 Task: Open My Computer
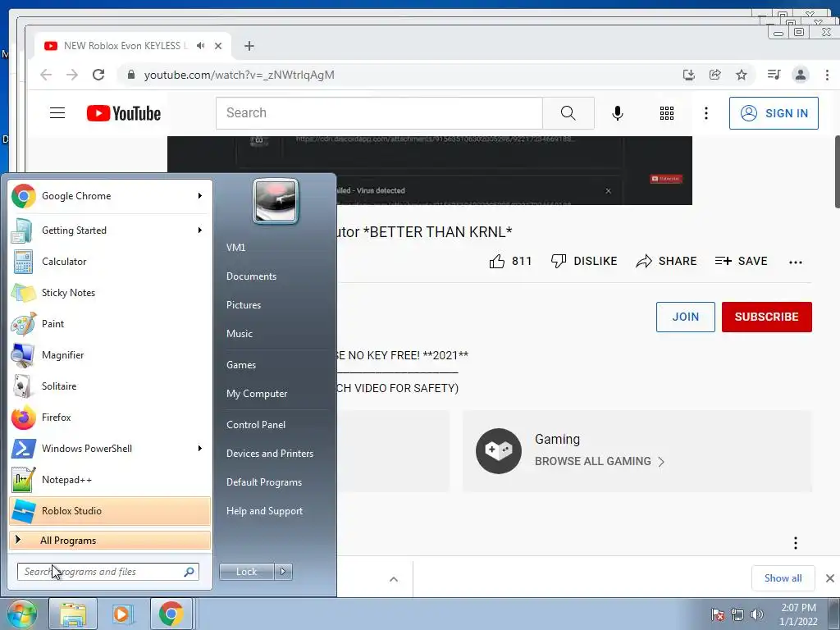257,394
